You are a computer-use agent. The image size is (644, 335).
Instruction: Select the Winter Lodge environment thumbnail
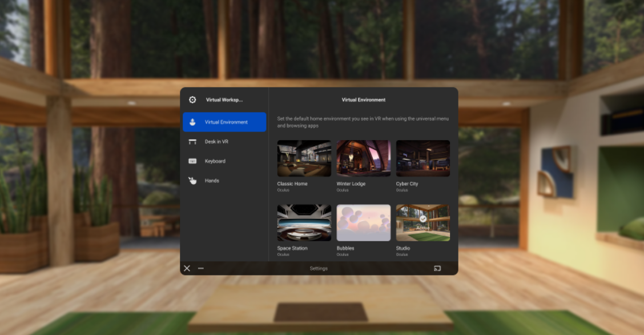[x=363, y=158]
